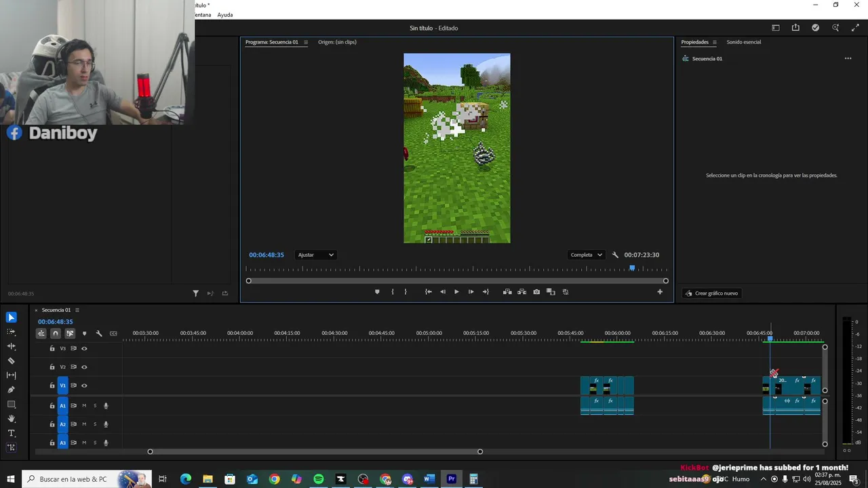868x488 pixels.
Task: Select Programa: Secuencia 01 tab
Action: 271,42
